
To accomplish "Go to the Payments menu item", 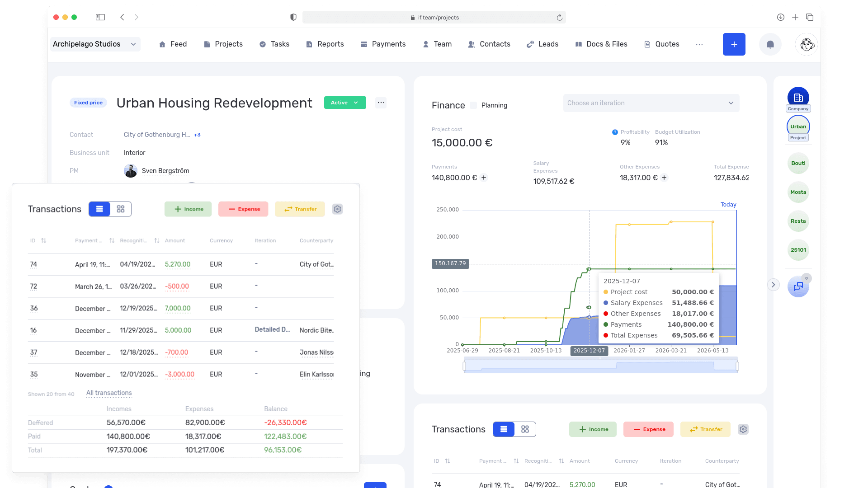I will [383, 44].
